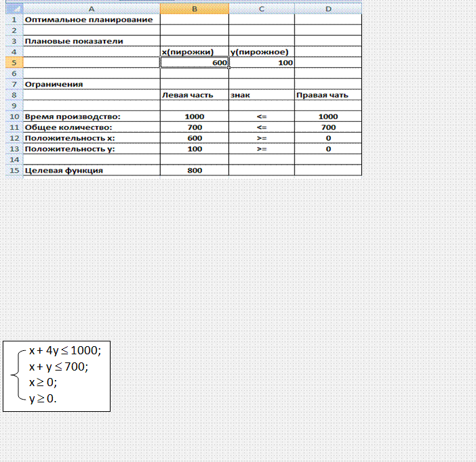Click the 'Общее количество:' label cell
476x462 pixels.
(x=92, y=127)
